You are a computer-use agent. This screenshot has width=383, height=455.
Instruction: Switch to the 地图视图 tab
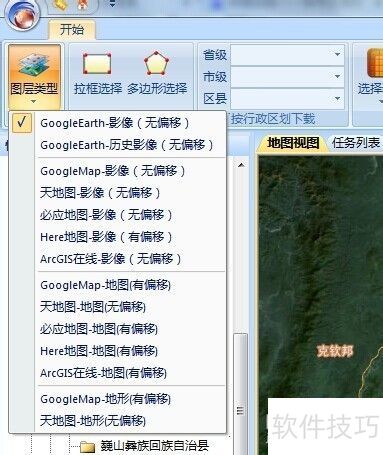[x=293, y=143]
